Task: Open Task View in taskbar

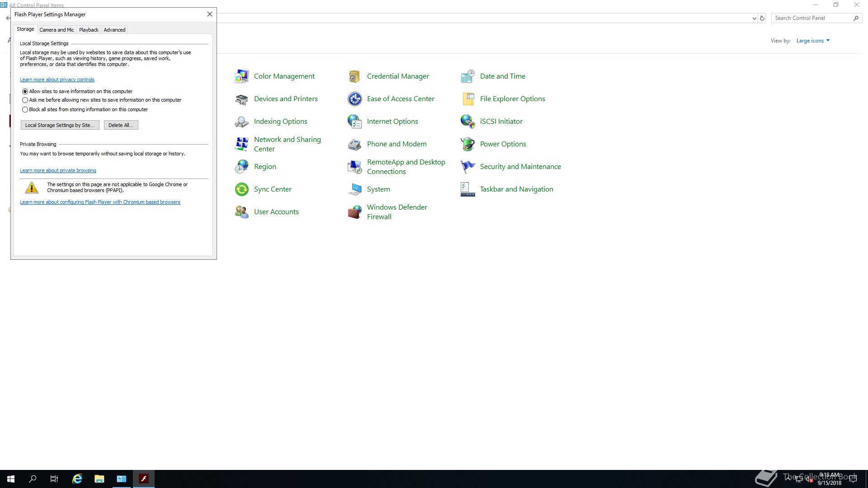Action: click(54, 479)
